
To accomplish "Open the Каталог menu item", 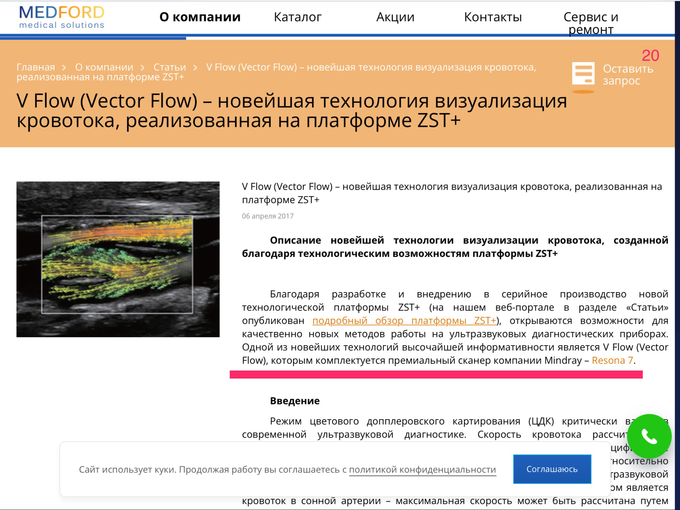I will coord(298,17).
